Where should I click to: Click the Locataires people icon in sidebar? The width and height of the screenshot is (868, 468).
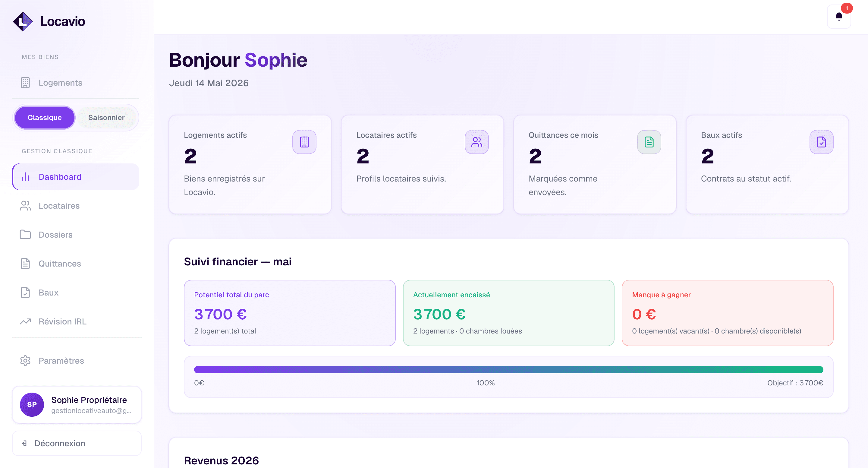coord(25,206)
